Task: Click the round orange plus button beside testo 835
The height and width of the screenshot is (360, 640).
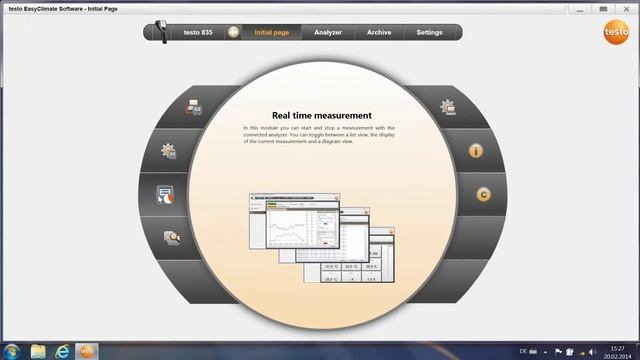Action: coord(233,32)
